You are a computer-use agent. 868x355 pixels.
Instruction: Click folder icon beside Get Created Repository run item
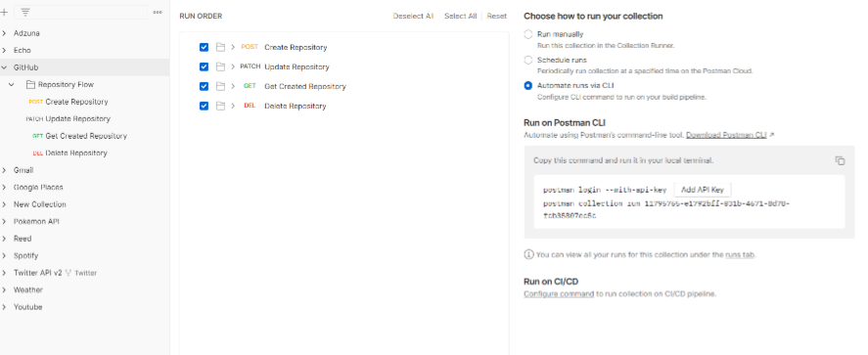pyautogui.click(x=220, y=86)
